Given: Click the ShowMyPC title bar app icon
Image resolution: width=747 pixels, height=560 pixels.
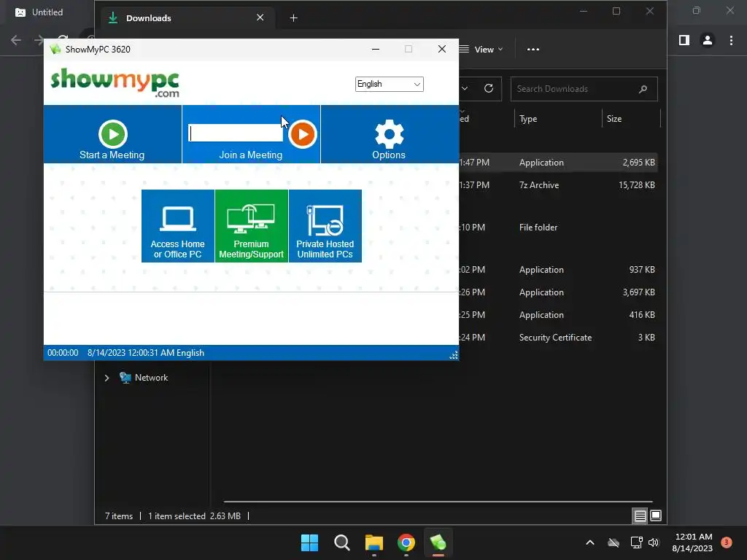Looking at the screenshot, I should [x=55, y=49].
